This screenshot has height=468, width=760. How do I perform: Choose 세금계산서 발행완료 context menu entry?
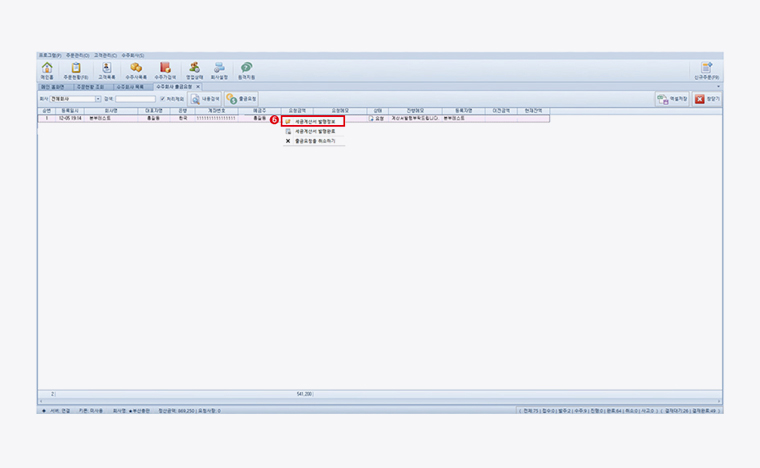314,131
